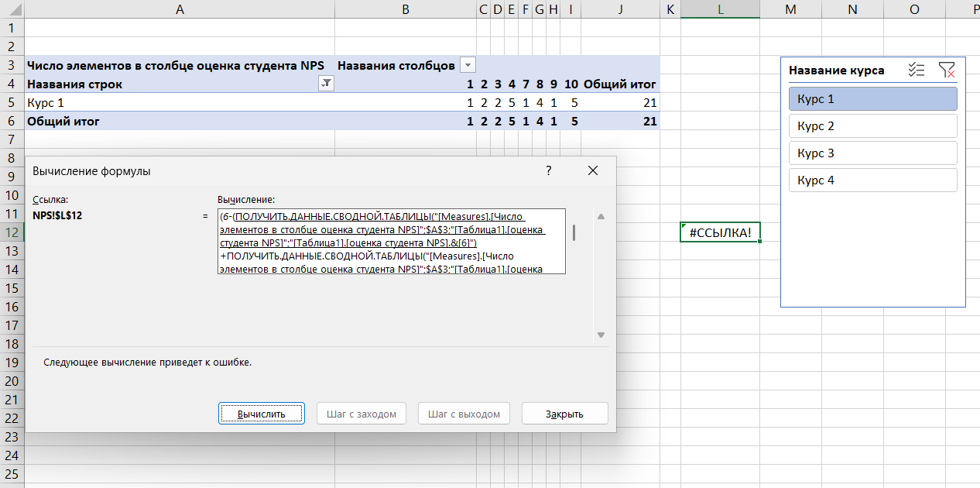Select column K header

pyautogui.click(x=670, y=9)
